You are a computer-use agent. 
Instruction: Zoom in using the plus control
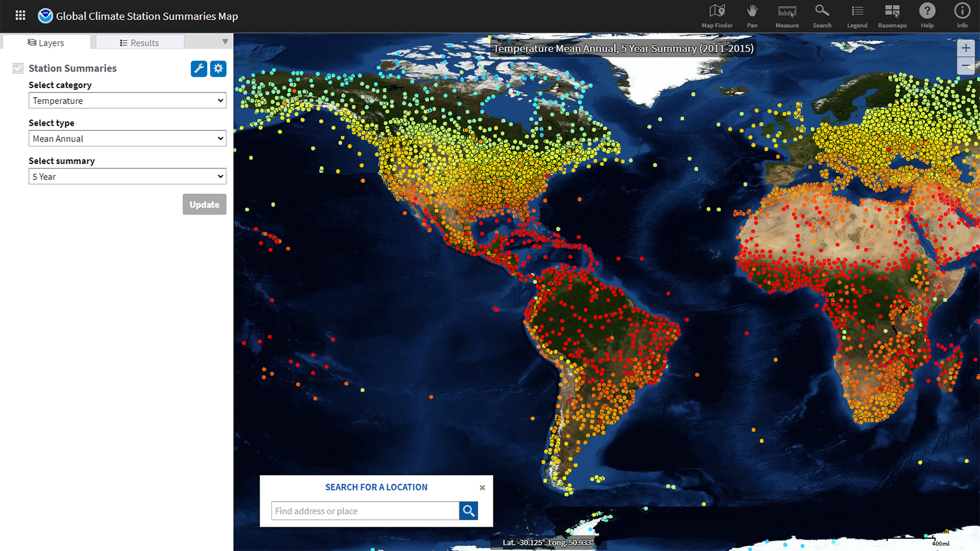pos(966,48)
